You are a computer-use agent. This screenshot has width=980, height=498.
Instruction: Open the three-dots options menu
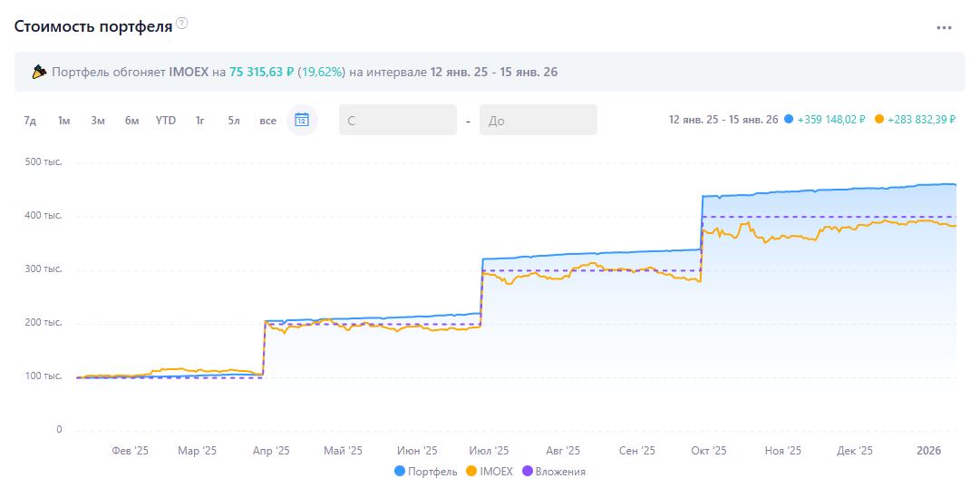click(944, 28)
